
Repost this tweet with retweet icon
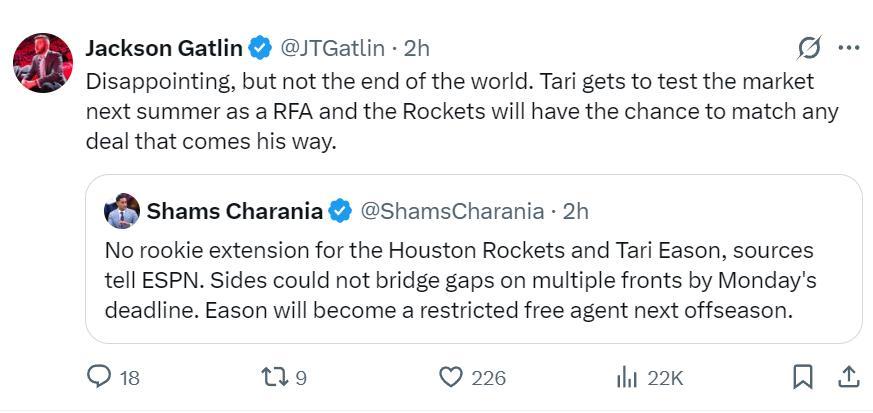[274, 376]
